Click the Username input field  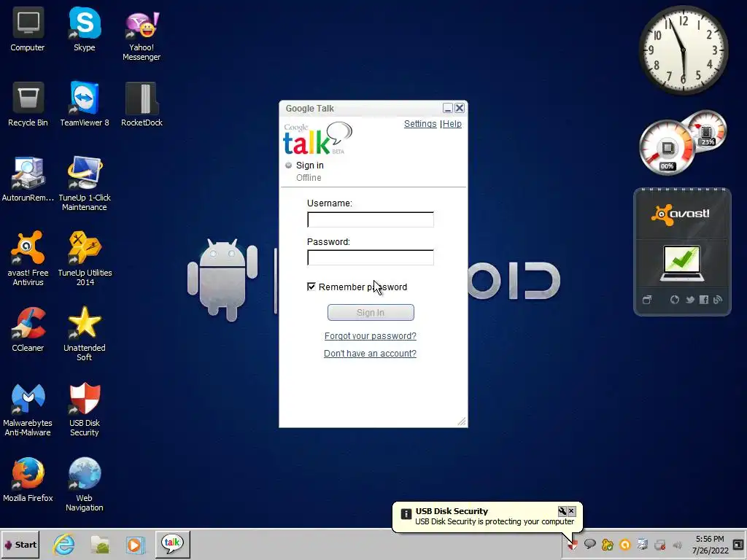[371, 219]
